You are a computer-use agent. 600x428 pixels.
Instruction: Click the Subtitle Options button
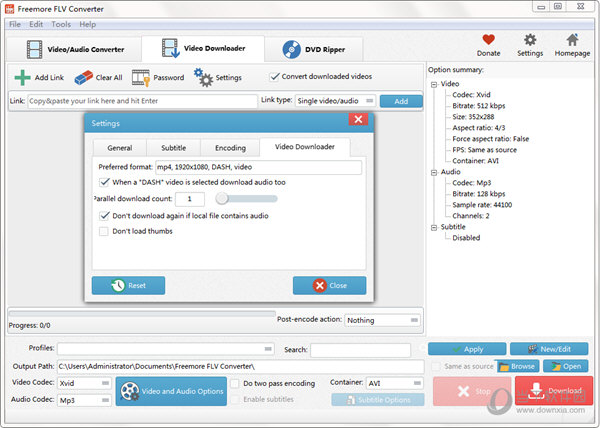378,400
